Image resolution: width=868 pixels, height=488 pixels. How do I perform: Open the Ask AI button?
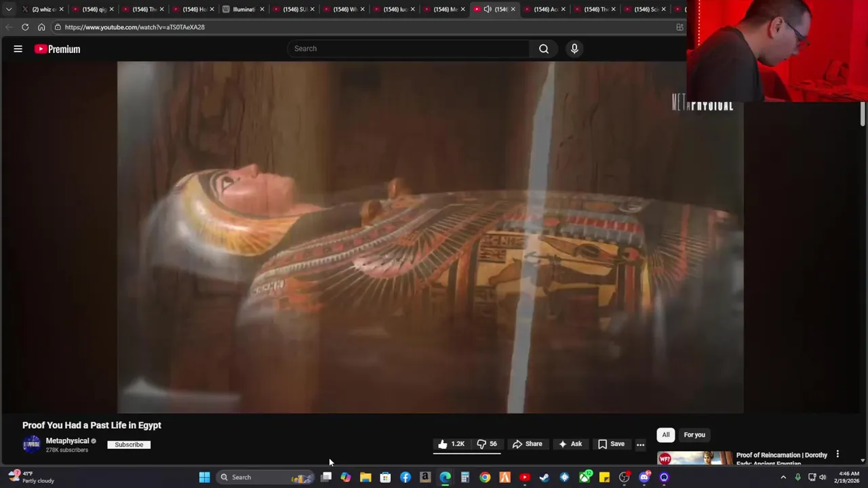point(570,444)
